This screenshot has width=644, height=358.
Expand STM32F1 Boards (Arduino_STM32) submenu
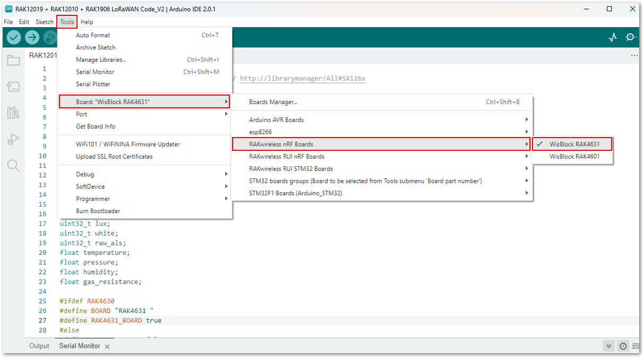[382, 193]
